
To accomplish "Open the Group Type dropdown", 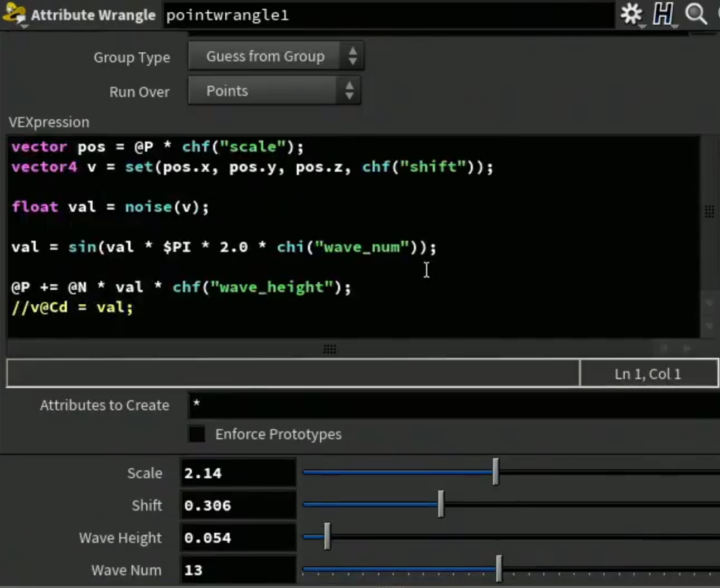I will (276, 56).
